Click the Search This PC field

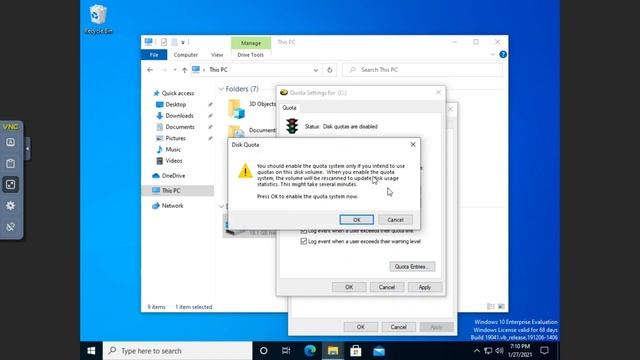[x=422, y=70]
